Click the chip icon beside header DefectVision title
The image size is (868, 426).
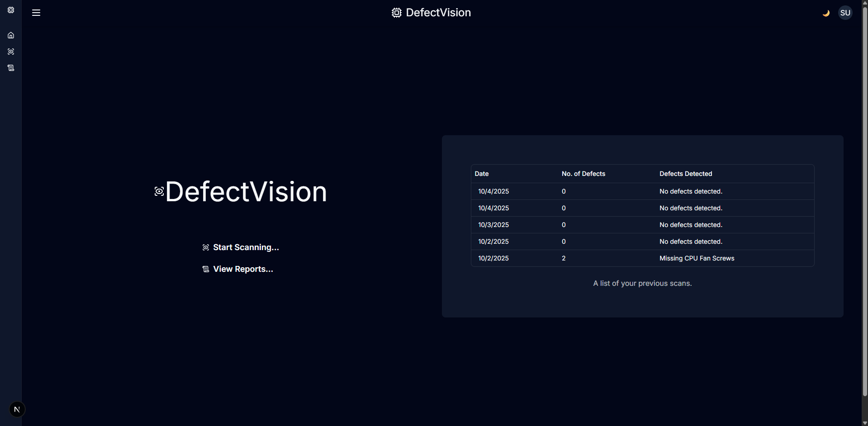(397, 13)
